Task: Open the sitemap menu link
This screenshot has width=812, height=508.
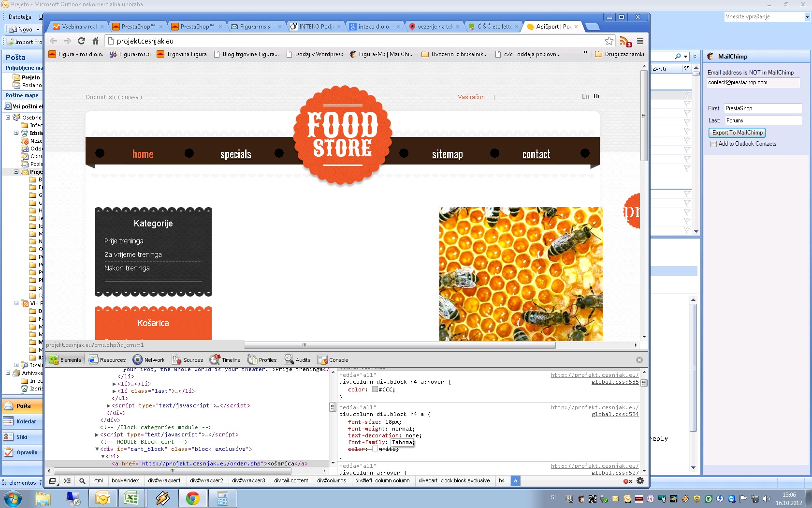Action: (x=447, y=154)
